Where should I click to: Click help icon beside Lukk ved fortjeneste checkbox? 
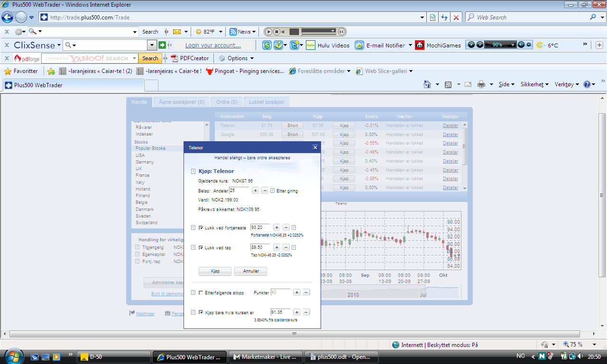[x=193, y=227]
